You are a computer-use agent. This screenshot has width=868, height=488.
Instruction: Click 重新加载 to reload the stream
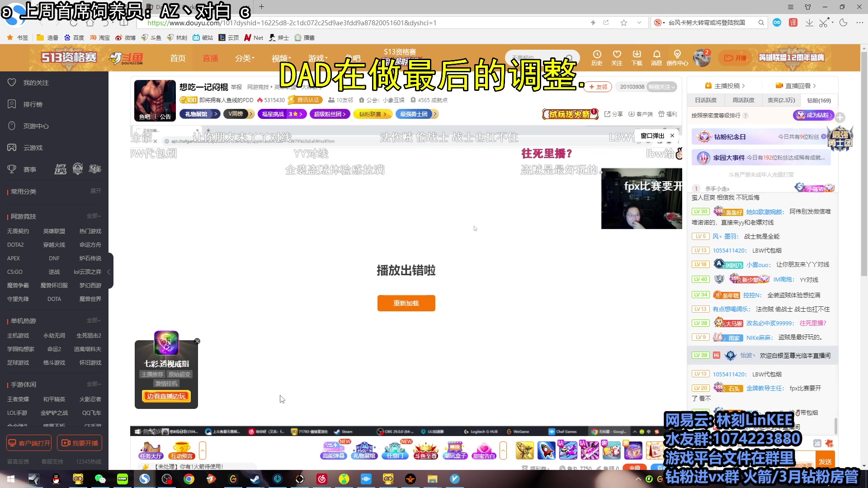(406, 303)
